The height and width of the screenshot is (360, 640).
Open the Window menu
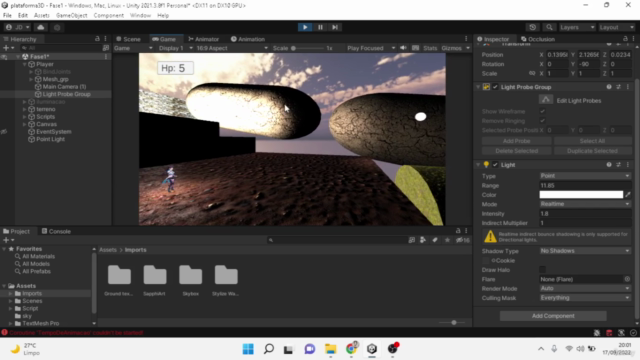pos(140,16)
